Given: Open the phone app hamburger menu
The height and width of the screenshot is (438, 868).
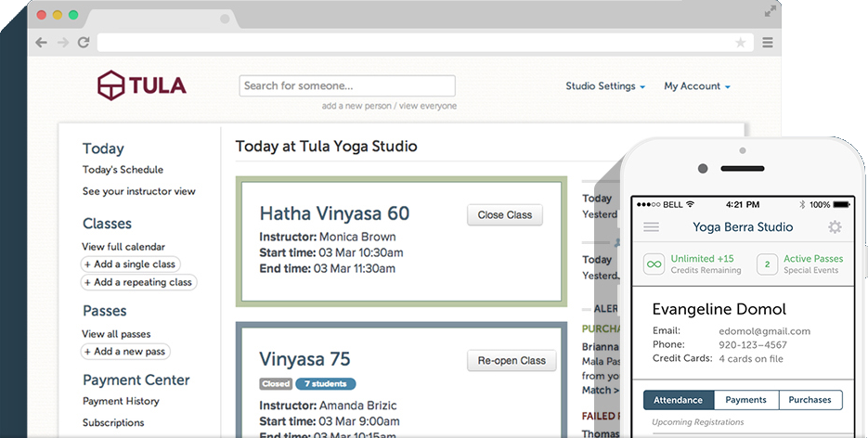Looking at the screenshot, I should [651, 226].
